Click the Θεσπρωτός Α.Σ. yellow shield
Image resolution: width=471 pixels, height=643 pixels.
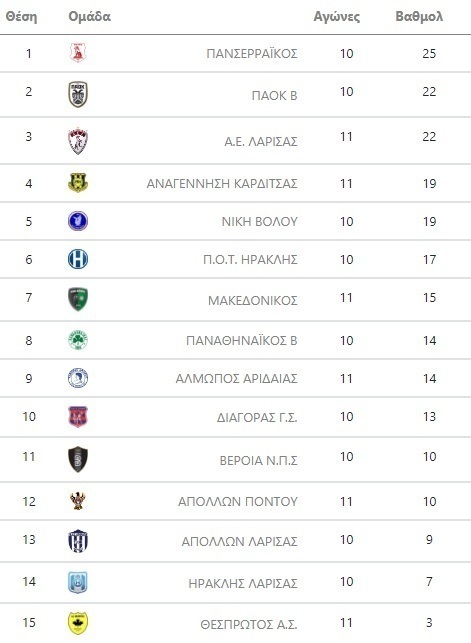coord(78,623)
